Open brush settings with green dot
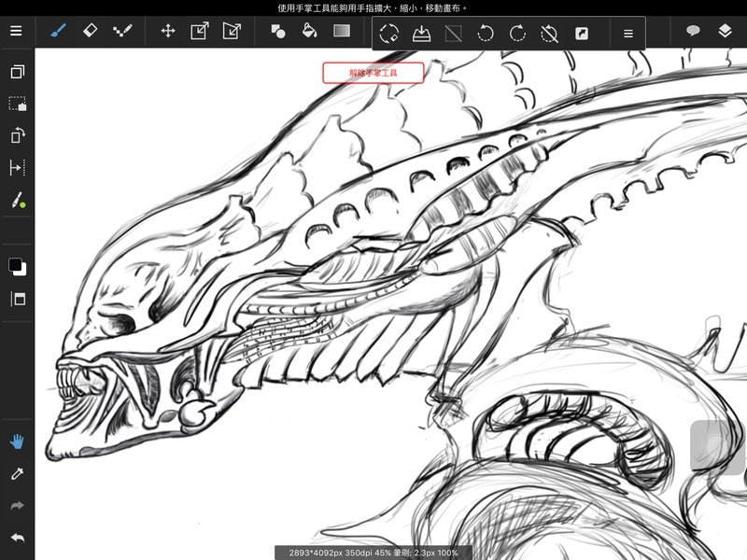Image resolution: width=747 pixels, height=560 pixels. click(18, 200)
